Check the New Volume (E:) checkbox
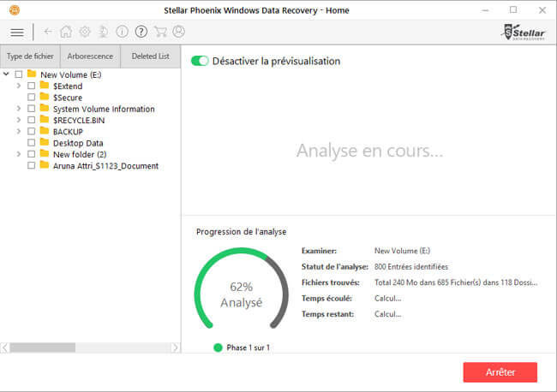Image resolution: width=557 pixels, height=392 pixels. click(x=19, y=75)
